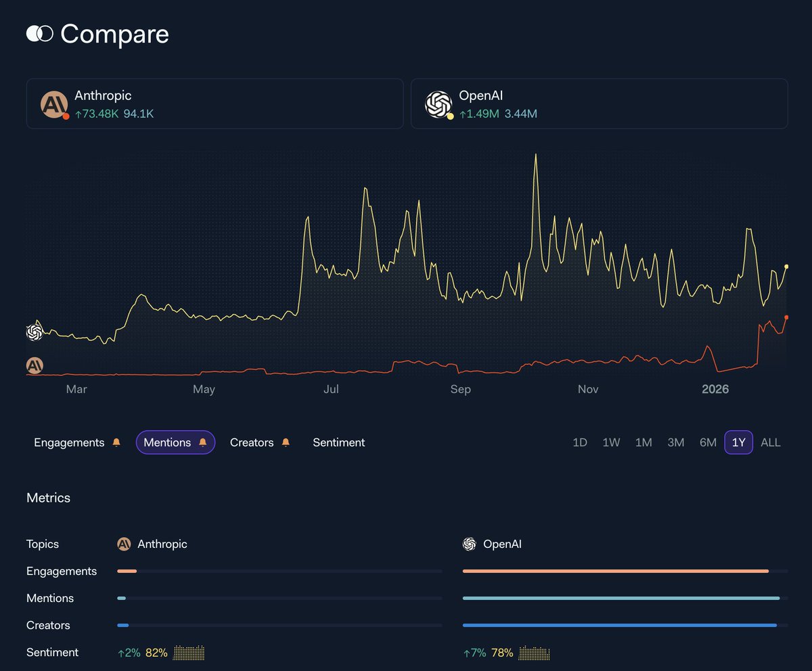Click the alert bell next to Creators

(285, 442)
